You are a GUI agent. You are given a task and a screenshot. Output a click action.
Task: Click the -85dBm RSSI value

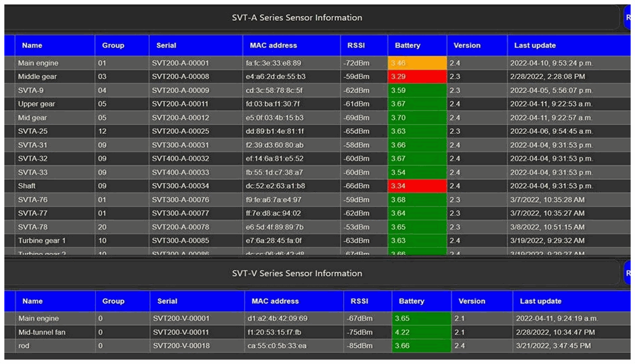click(x=360, y=346)
